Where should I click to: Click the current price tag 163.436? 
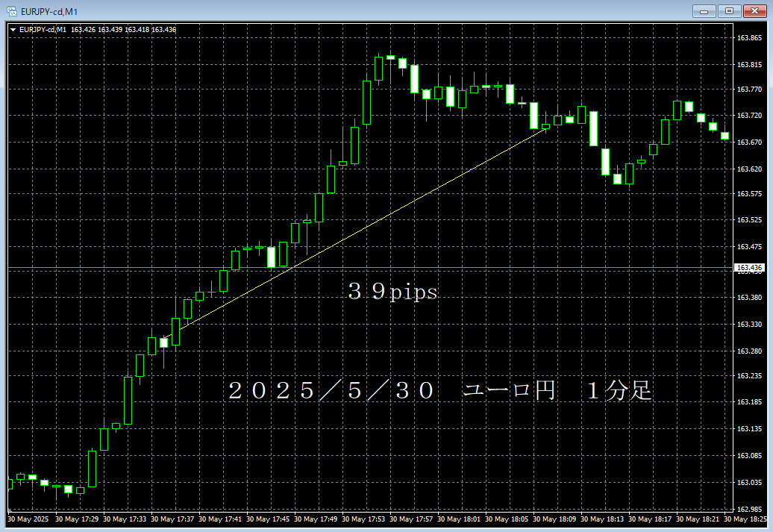(748, 268)
